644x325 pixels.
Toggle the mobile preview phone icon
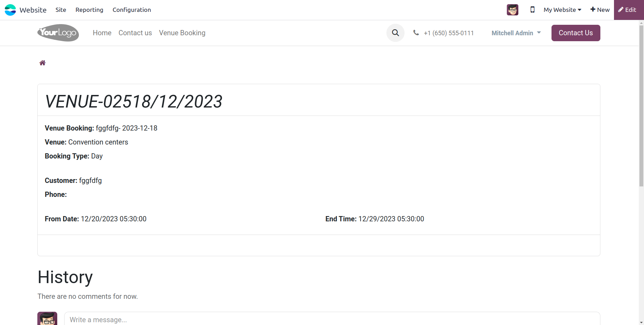pos(532,10)
